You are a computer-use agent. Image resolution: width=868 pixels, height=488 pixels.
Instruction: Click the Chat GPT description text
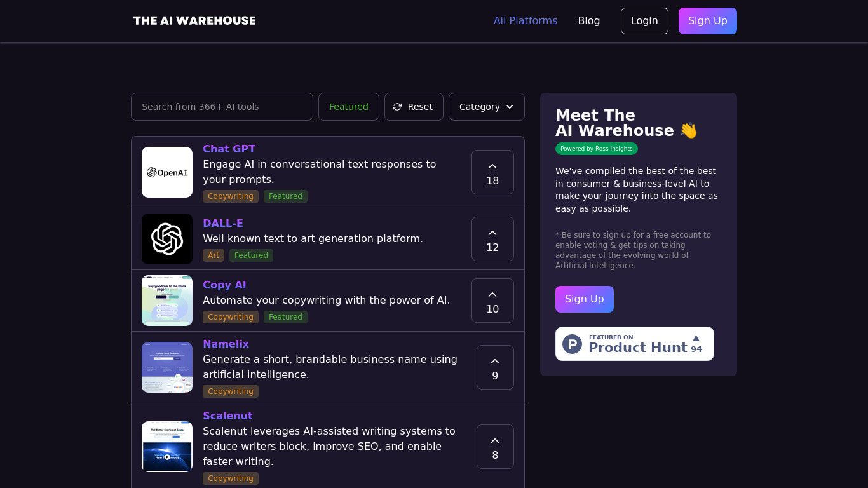(320, 172)
